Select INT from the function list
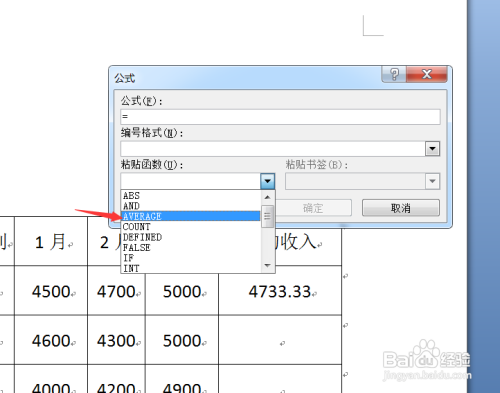Image resolution: width=500 pixels, height=393 pixels. (x=191, y=268)
